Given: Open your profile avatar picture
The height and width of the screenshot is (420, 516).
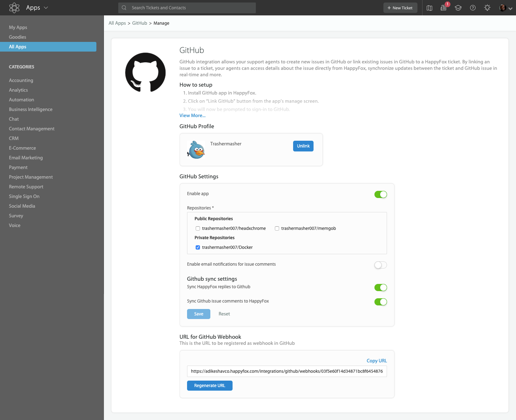Looking at the screenshot, I should click(502, 8).
